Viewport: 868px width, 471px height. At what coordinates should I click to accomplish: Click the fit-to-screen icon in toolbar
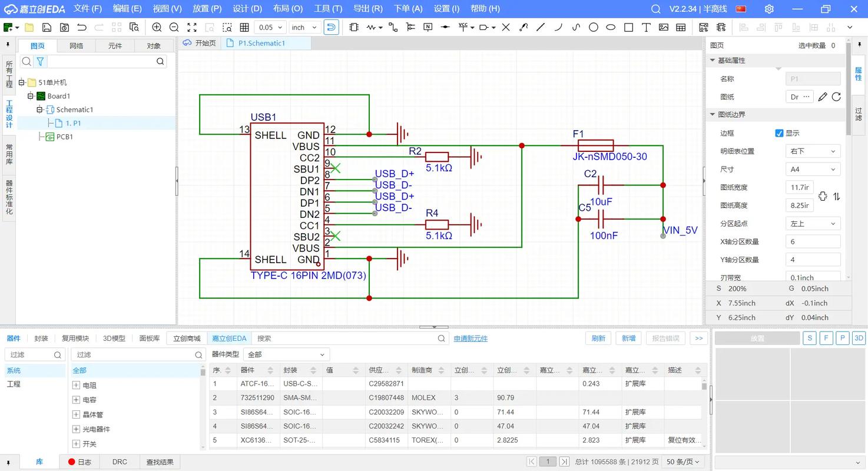pyautogui.click(x=192, y=27)
